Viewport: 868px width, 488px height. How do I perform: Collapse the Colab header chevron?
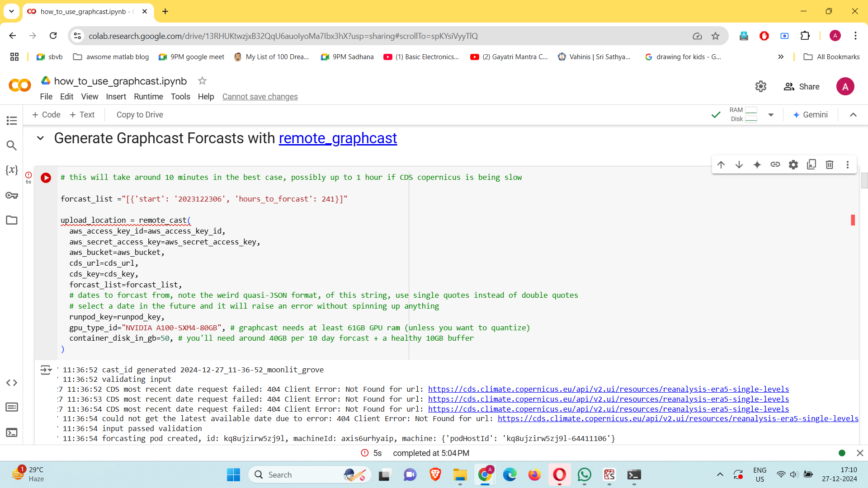[853, 115]
